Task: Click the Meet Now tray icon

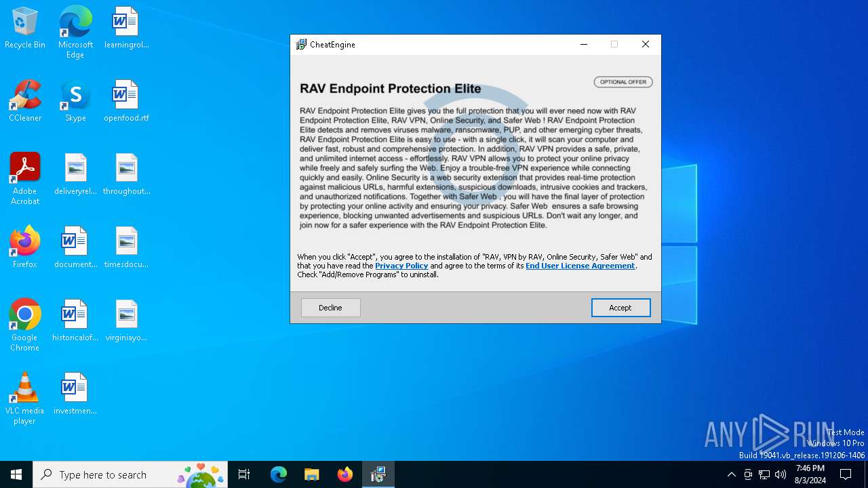Action: (x=748, y=474)
